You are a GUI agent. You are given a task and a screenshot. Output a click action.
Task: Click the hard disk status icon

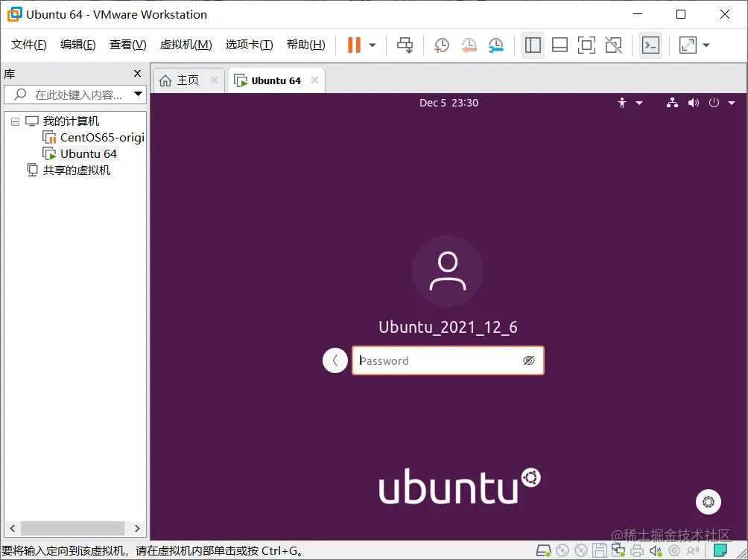[x=543, y=551]
